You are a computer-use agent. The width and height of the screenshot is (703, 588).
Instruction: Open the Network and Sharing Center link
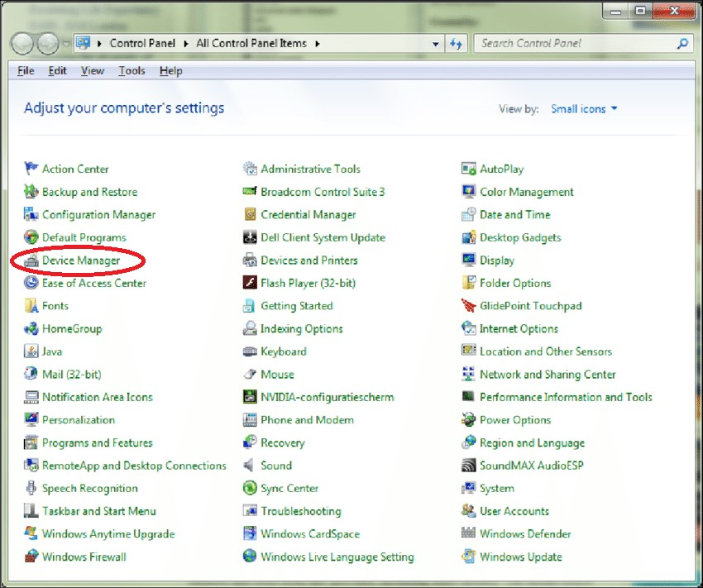548,375
